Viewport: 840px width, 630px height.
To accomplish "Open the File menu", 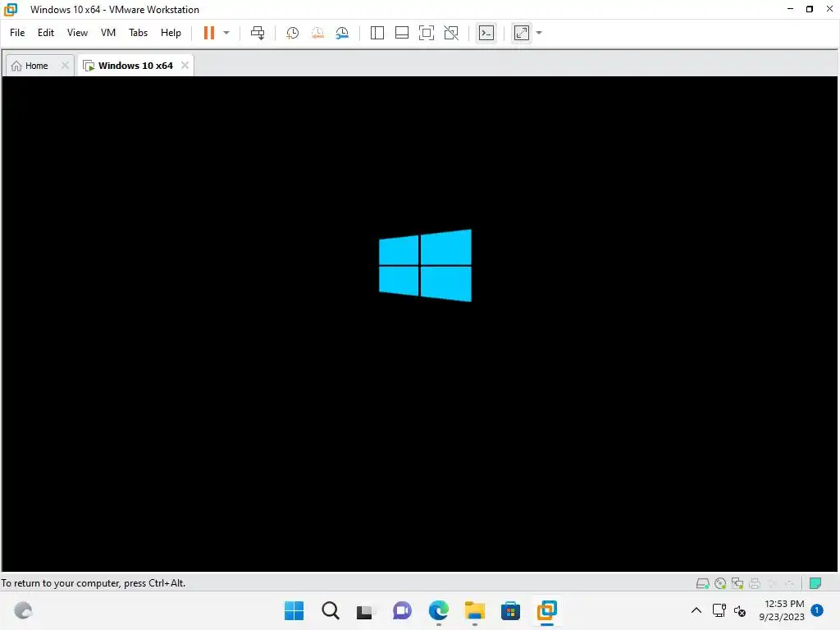I will coord(17,33).
